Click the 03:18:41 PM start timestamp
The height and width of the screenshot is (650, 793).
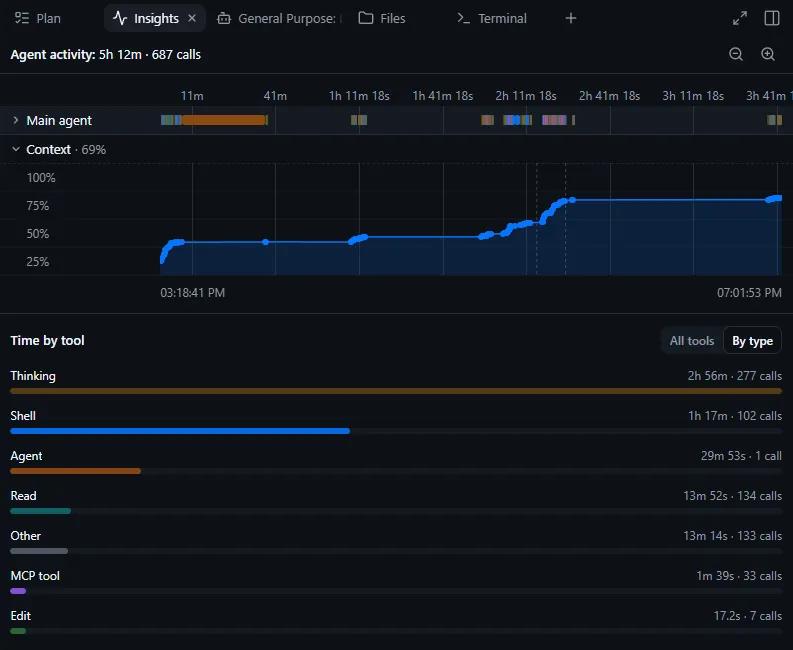click(x=193, y=293)
